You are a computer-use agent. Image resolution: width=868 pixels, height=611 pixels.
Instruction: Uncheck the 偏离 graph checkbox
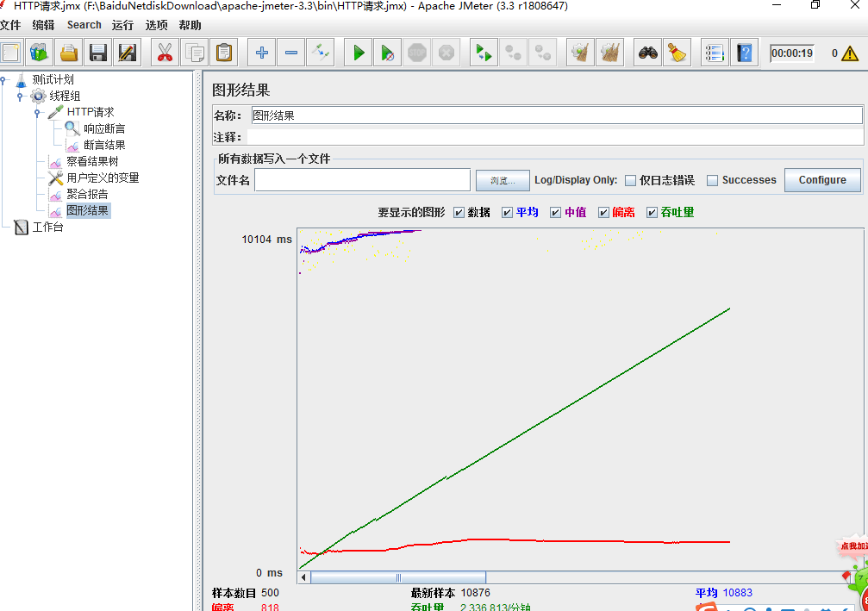[603, 213]
